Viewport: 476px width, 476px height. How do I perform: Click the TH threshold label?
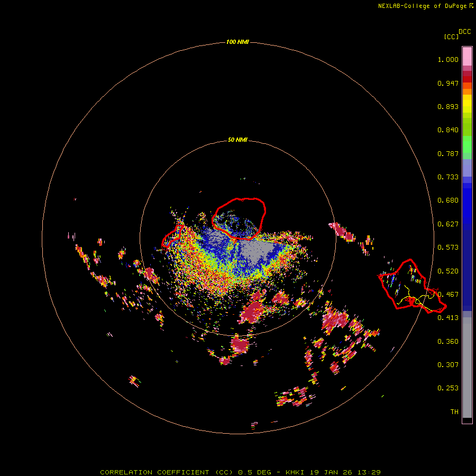click(454, 412)
